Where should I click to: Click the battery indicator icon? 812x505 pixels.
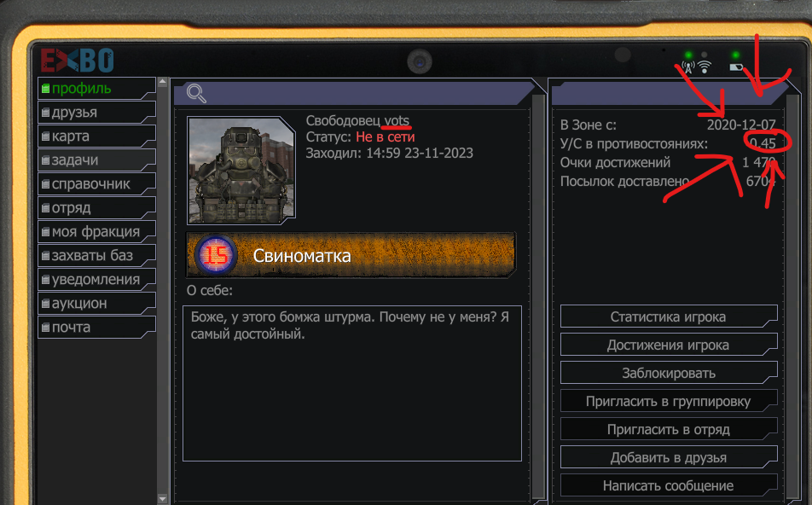pos(736,67)
